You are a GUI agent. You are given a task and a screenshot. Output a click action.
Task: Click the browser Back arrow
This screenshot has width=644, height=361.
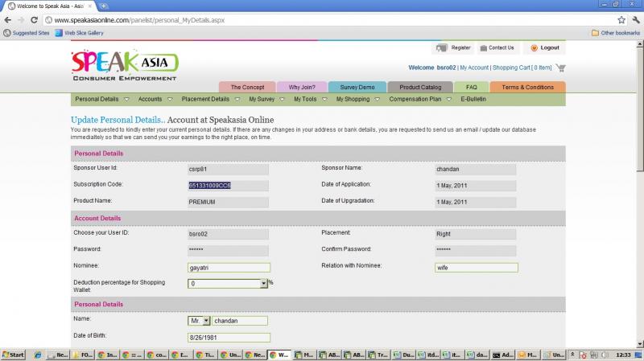tap(8, 20)
